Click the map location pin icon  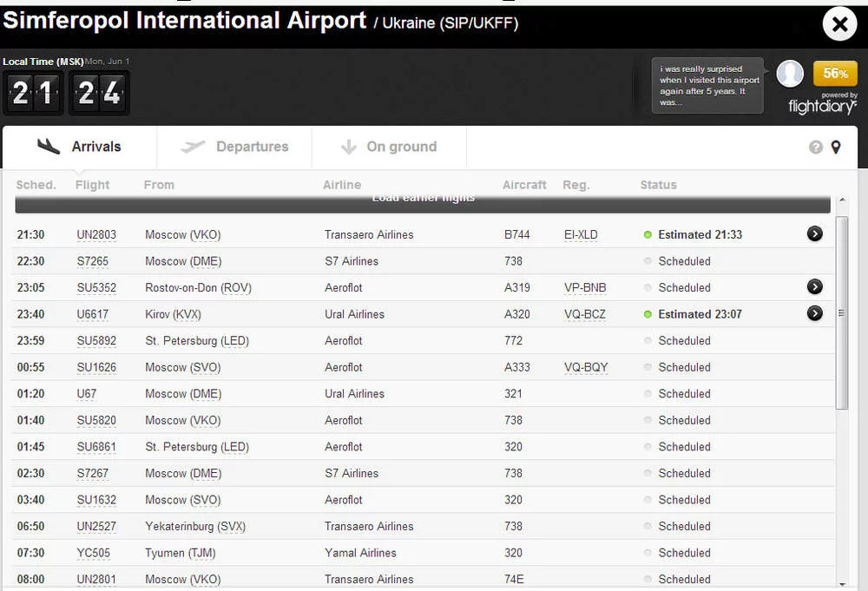836,148
